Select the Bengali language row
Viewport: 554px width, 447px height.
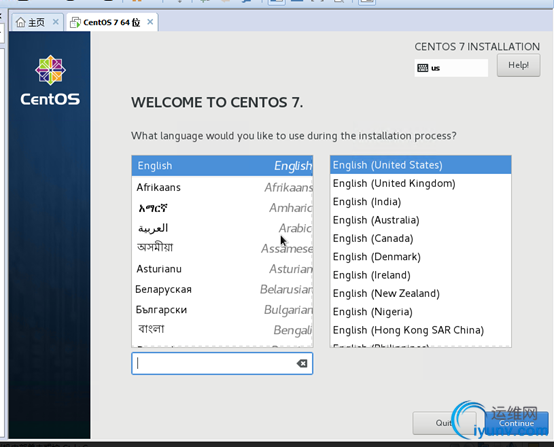222,330
